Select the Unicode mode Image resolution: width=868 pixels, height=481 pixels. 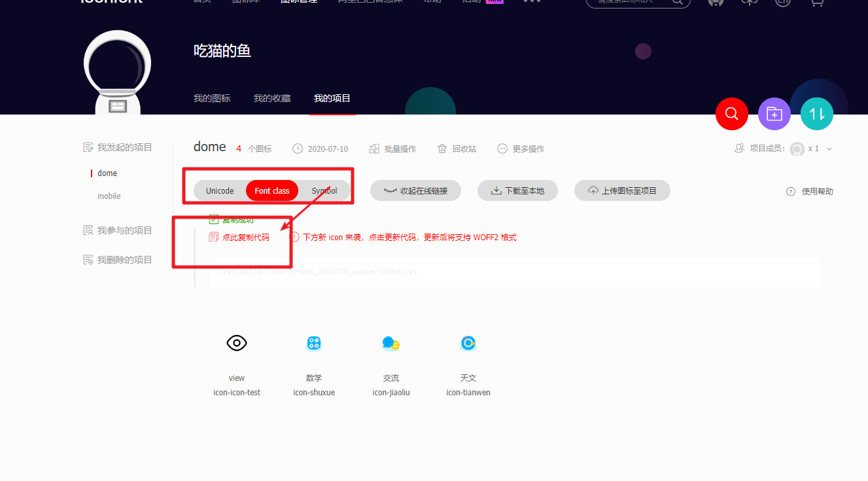[220, 190]
